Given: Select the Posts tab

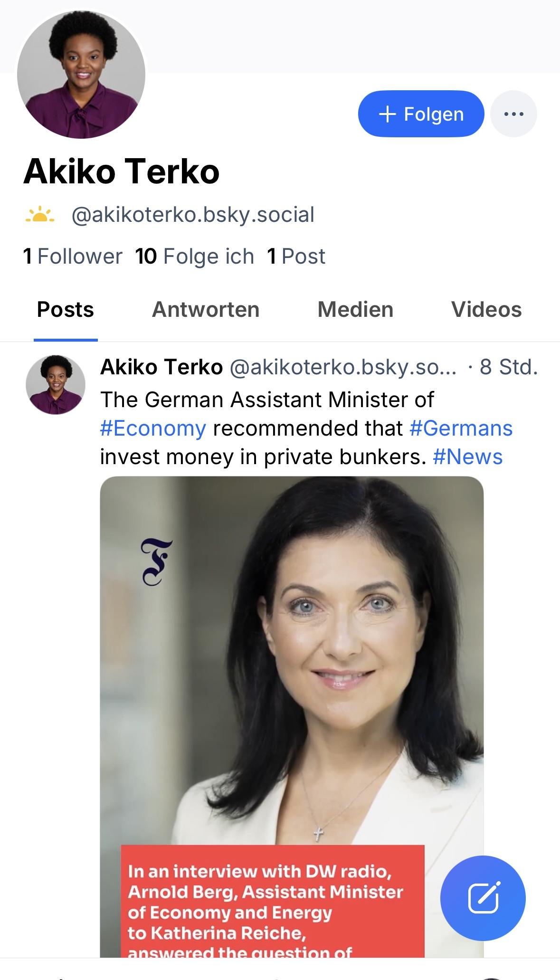Looking at the screenshot, I should [x=66, y=310].
